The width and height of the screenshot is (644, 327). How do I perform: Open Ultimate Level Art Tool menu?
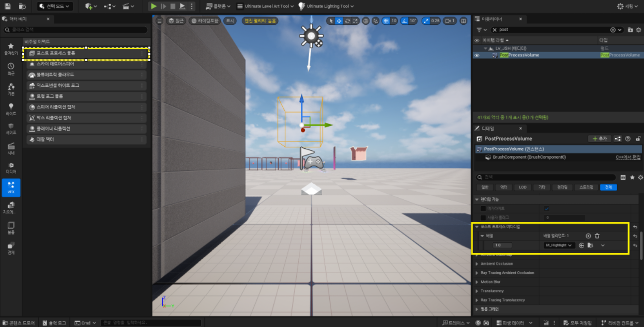265,6
